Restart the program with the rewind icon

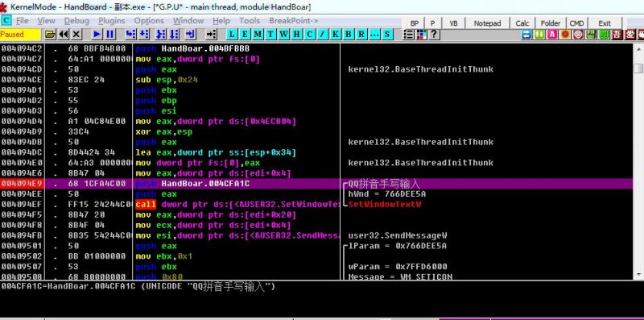point(64,34)
